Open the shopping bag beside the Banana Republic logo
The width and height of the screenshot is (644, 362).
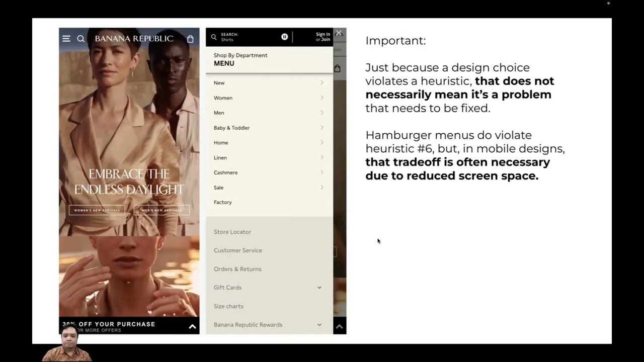click(x=190, y=39)
